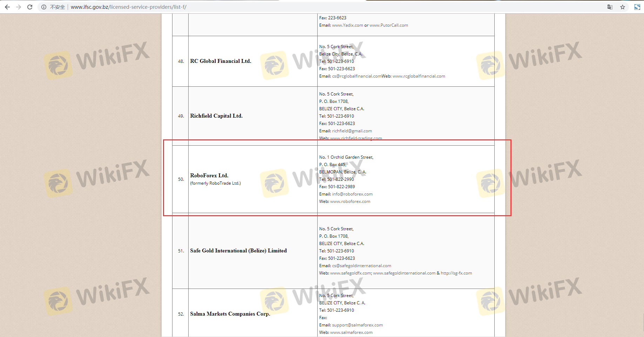The height and width of the screenshot is (337, 644).
Task: Click the richfield@gmail.com email link
Action: click(x=352, y=131)
